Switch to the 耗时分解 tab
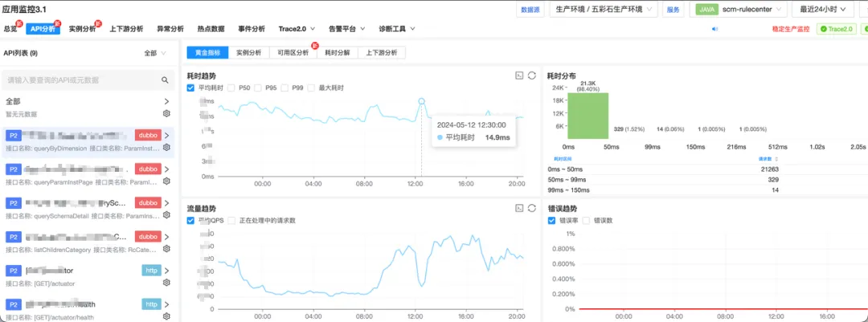The image size is (868, 322). click(x=337, y=52)
